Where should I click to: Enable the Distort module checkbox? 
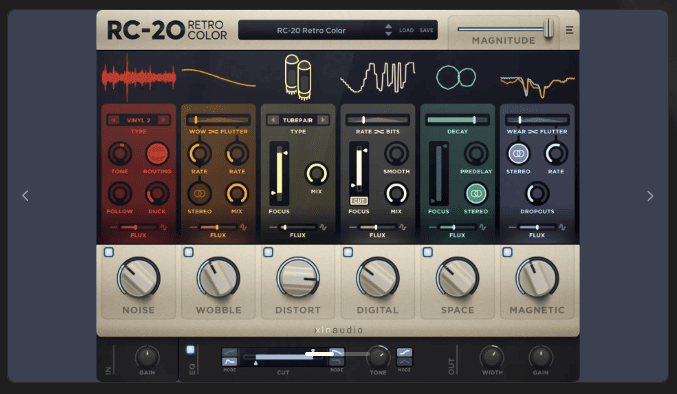268,252
